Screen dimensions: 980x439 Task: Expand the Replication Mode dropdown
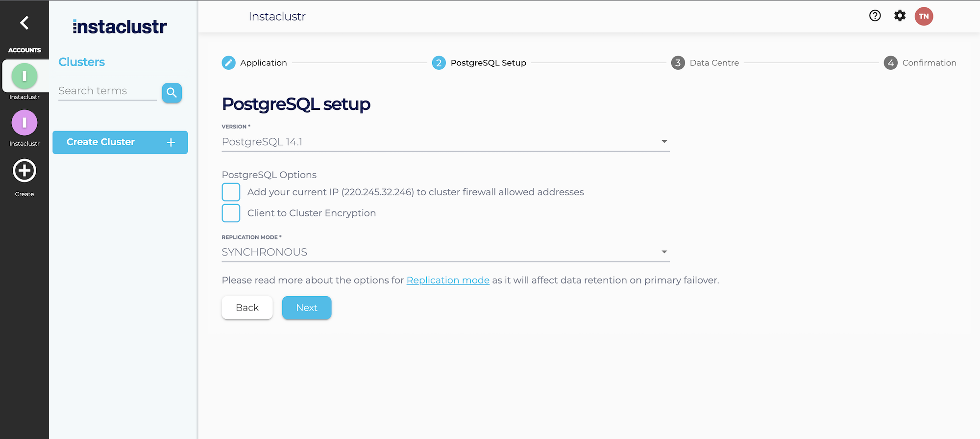pyautogui.click(x=445, y=252)
